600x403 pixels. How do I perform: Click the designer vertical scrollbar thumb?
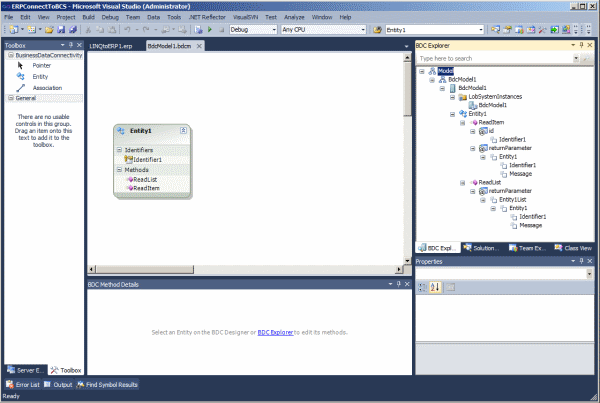coord(408,89)
